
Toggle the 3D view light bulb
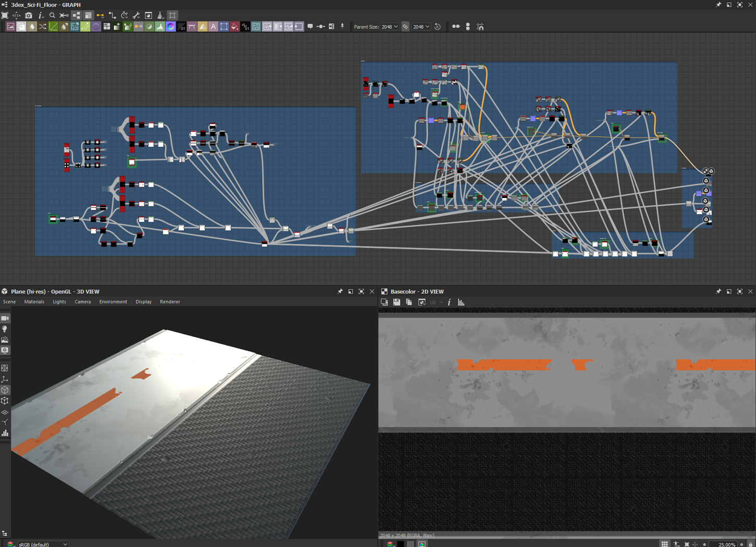pyautogui.click(x=5, y=329)
